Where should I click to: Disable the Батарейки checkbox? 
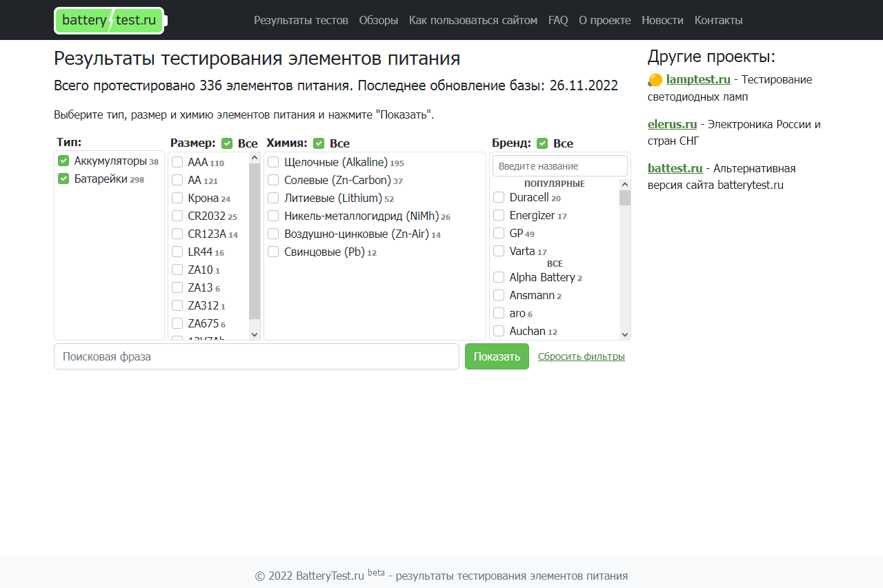pyautogui.click(x=63, y=179)
